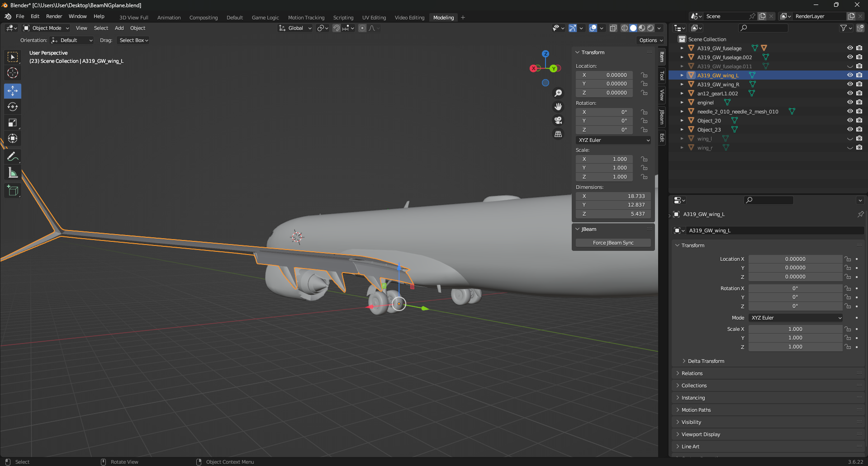The width and height of the screenshot is (868, 466).
Task: Open the JBeam sidebar tab
Action: pyautogui.click(x=662, y=117)
